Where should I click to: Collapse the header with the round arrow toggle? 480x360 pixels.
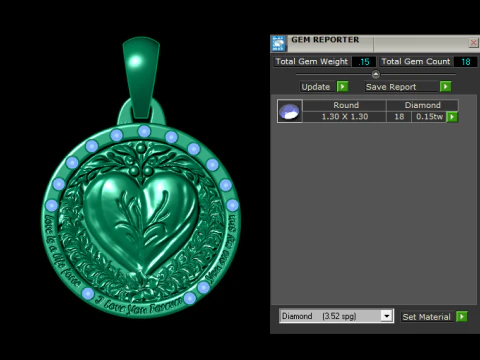[376, 74]
